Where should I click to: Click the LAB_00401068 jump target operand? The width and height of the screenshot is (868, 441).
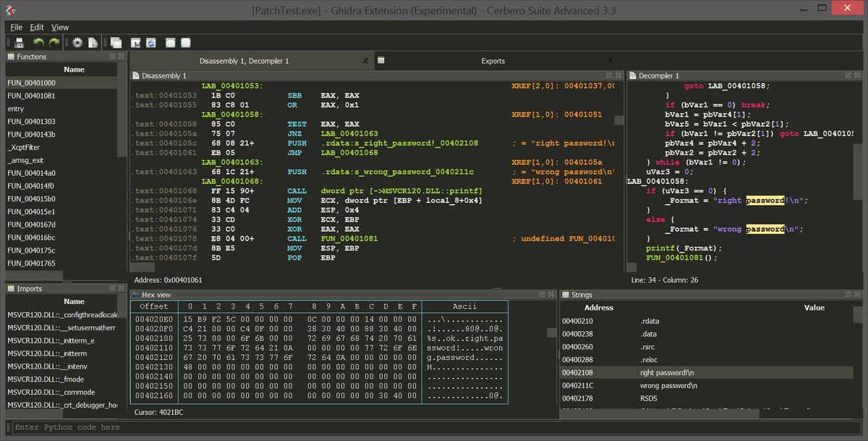tap(349, 153)
